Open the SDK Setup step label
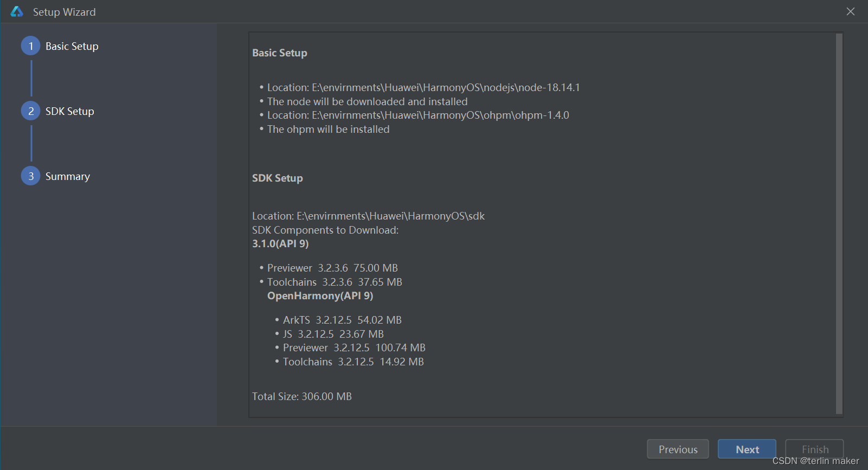Viewport: 868px width, 470px height. [70, 111]
